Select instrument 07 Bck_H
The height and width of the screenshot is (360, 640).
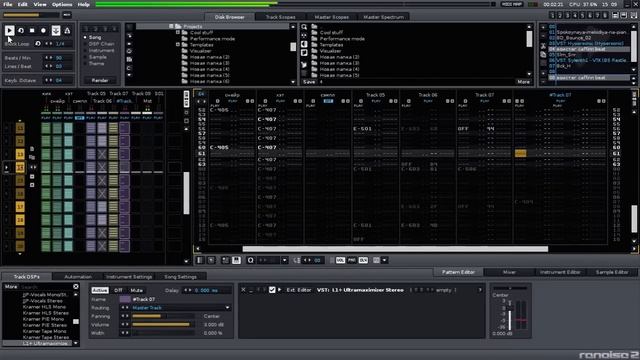tap(589, 66)
